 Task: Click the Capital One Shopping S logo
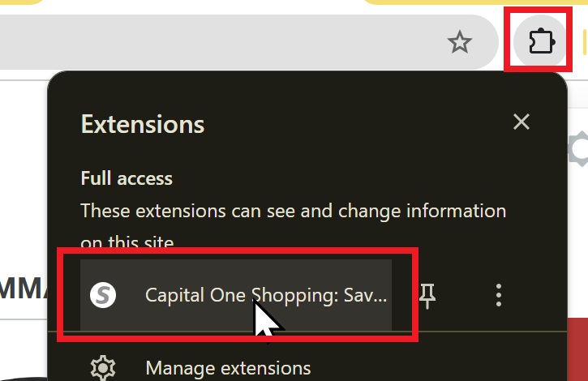coord(103,295)
